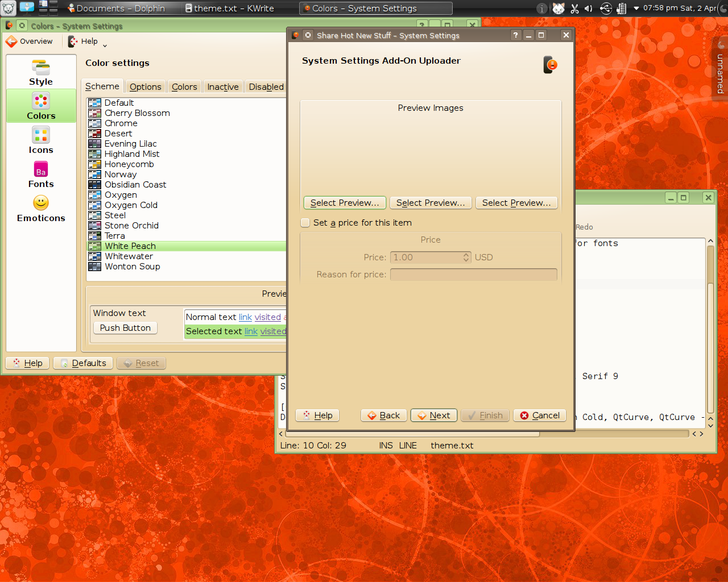Click Help button in Colors settings window
Screen dimensions: 728x582
(x=27, y=363)
